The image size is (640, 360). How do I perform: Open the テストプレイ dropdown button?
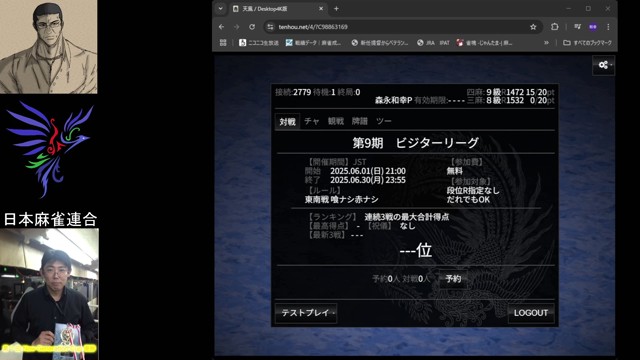click(x=306, y=313)
